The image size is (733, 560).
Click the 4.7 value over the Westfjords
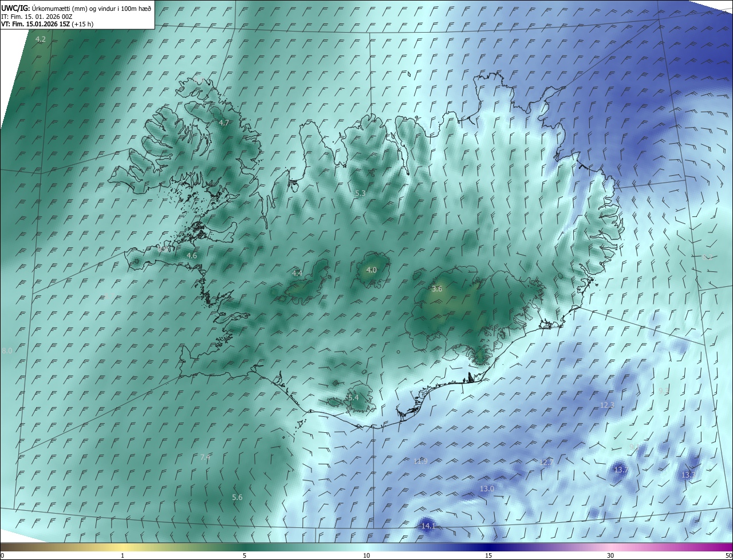coord(224,123)
